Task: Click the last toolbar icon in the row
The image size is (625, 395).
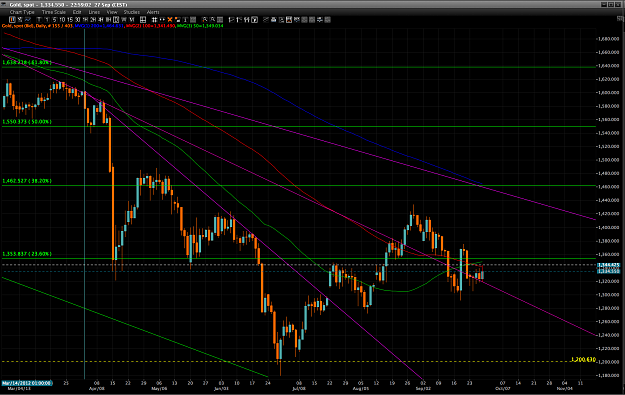Action: tap(327, 20)
